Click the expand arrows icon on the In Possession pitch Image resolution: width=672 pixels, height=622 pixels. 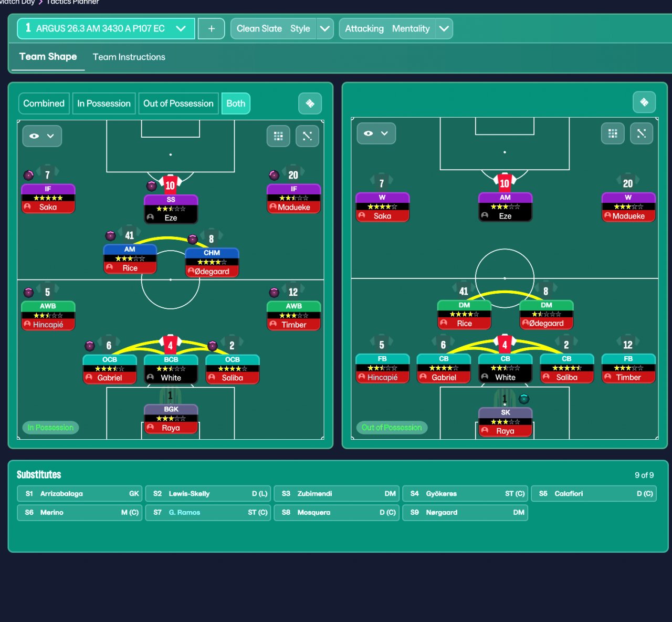pyautogui.click(x=308, y=136)
